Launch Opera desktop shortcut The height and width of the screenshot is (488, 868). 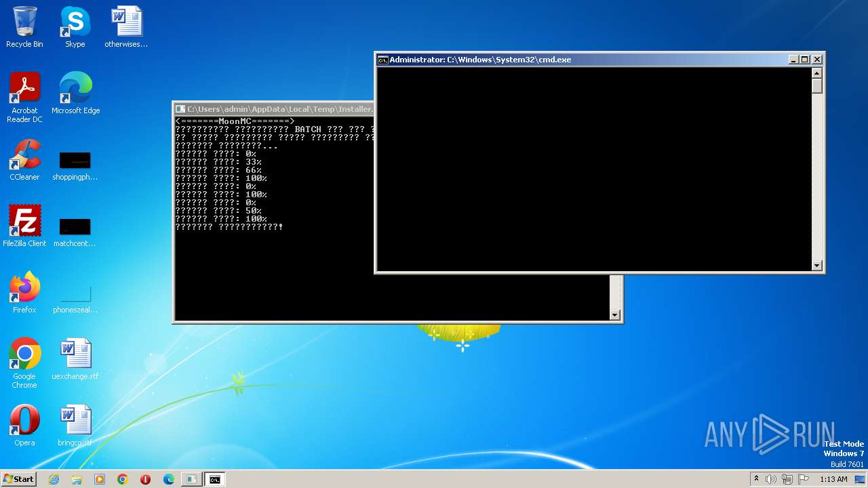pyautogui.click(x=24, y=426)
